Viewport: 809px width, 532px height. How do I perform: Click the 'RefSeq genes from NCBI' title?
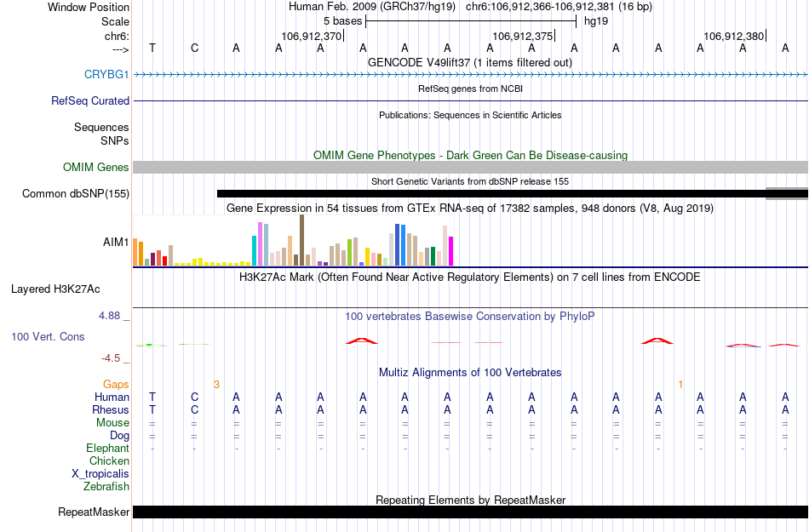tap(470, 89)
